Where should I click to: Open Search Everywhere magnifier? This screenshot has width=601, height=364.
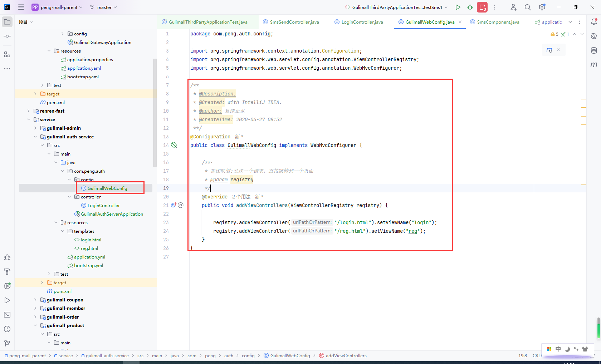pos(528,7)
